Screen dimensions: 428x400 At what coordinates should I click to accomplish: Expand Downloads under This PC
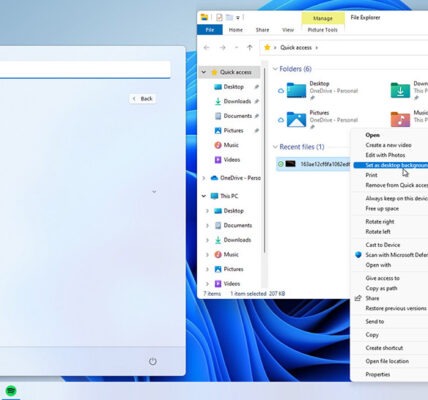pos(207,240)
